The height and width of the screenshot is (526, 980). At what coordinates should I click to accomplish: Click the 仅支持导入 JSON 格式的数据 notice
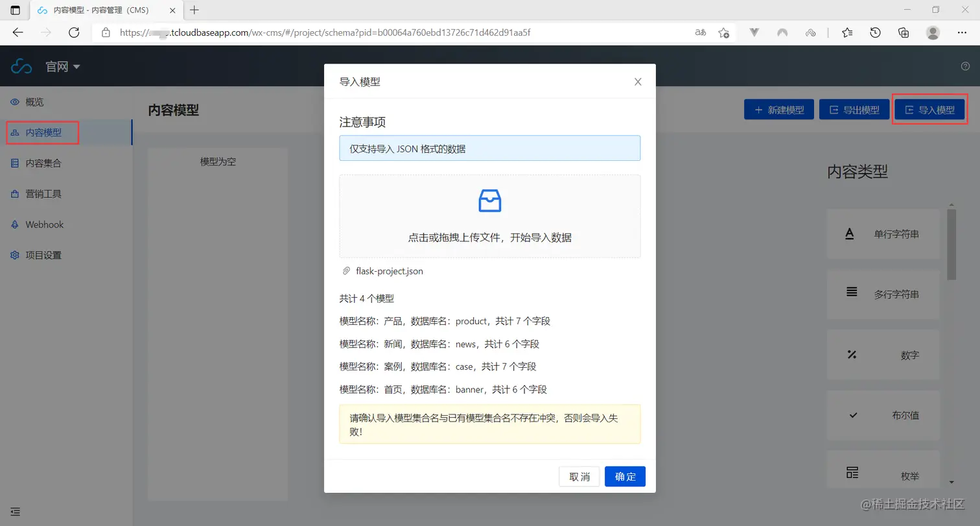coord(490,149)
